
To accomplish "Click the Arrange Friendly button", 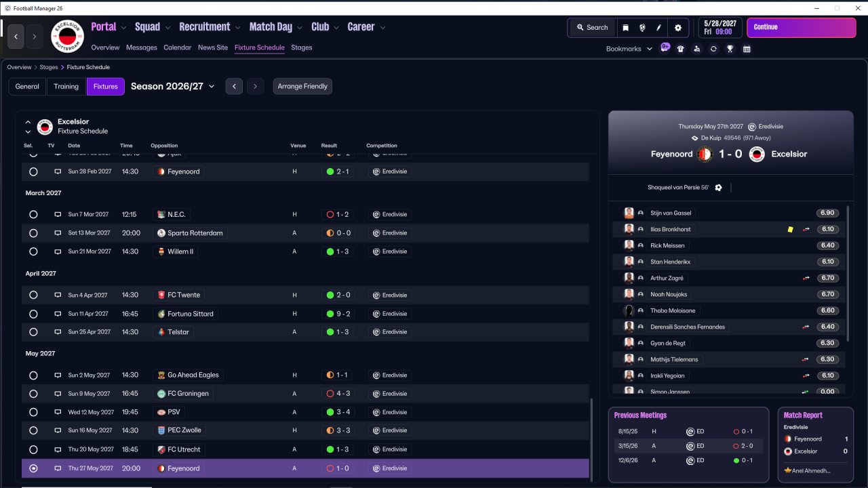I will tap(302, 86).
